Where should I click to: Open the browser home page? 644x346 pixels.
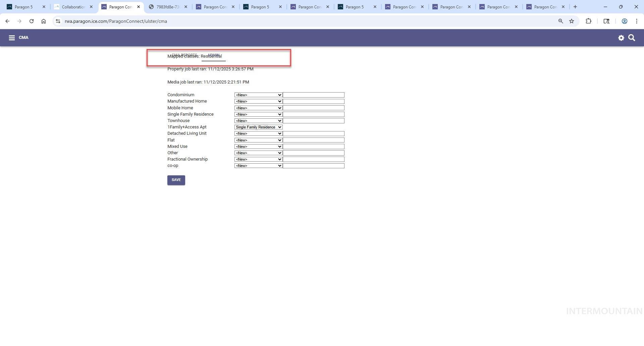(x=44, y=21)
